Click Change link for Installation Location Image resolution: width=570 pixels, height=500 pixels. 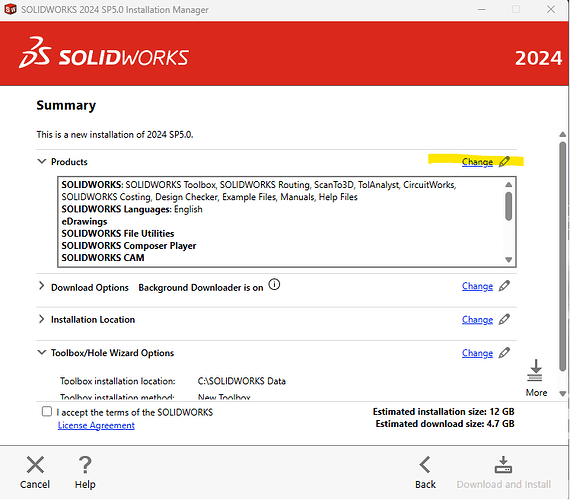[477, 320]
